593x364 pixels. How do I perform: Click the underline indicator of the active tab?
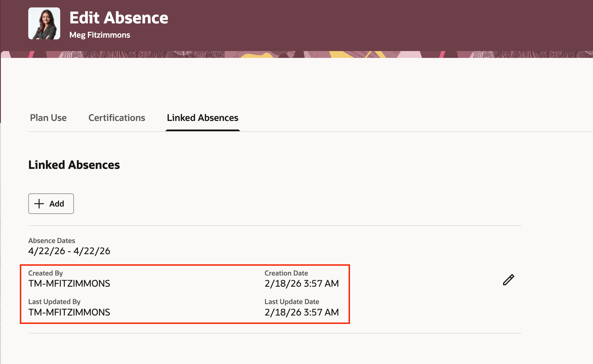coord(203,130)
